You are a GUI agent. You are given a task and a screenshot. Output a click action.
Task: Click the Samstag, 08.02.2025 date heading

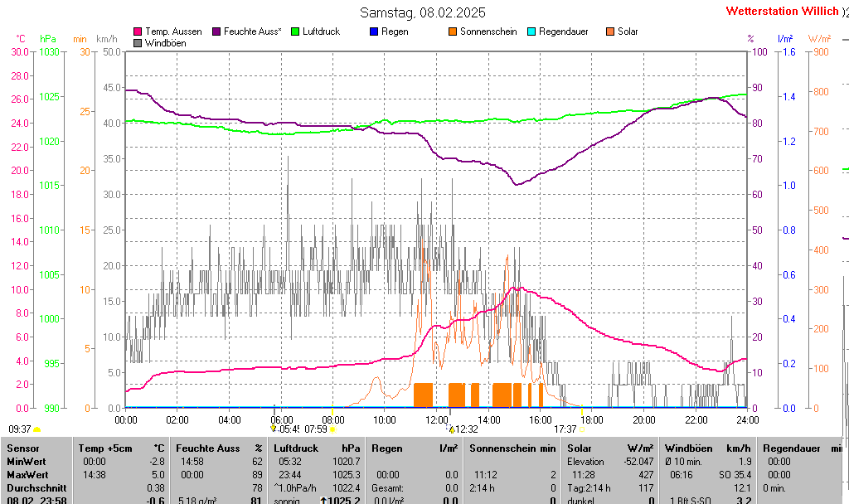423,12
